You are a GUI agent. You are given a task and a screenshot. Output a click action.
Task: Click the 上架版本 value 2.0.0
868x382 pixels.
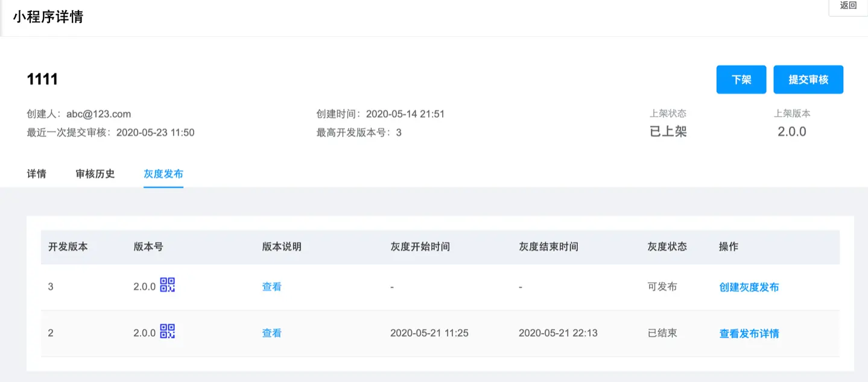click(792, 131)
